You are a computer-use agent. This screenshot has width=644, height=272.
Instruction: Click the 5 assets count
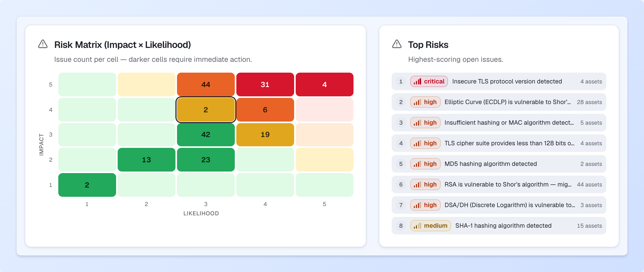pos(591,123)
